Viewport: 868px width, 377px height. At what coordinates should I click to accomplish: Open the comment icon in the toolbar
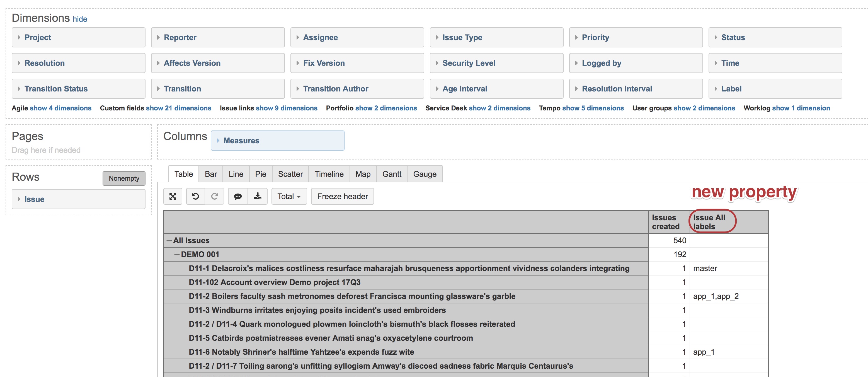[x=239, y=196]
